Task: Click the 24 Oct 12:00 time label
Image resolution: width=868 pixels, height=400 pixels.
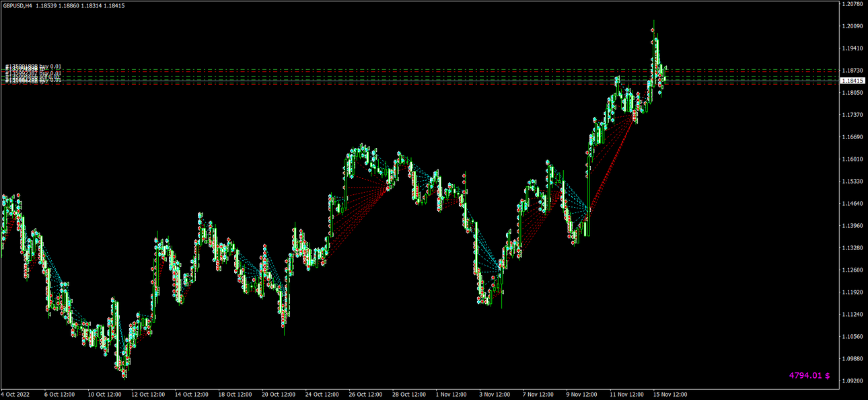Action: pos(322,395)
